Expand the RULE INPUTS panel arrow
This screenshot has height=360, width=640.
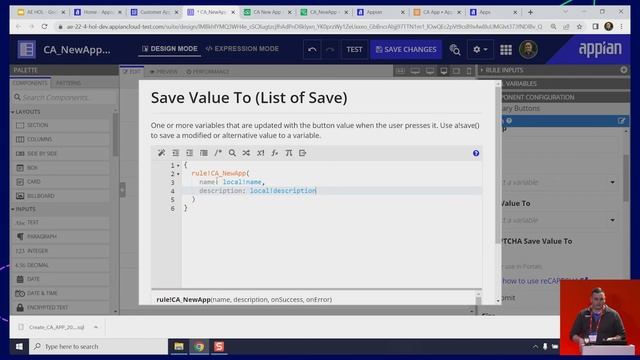(482, 70)
